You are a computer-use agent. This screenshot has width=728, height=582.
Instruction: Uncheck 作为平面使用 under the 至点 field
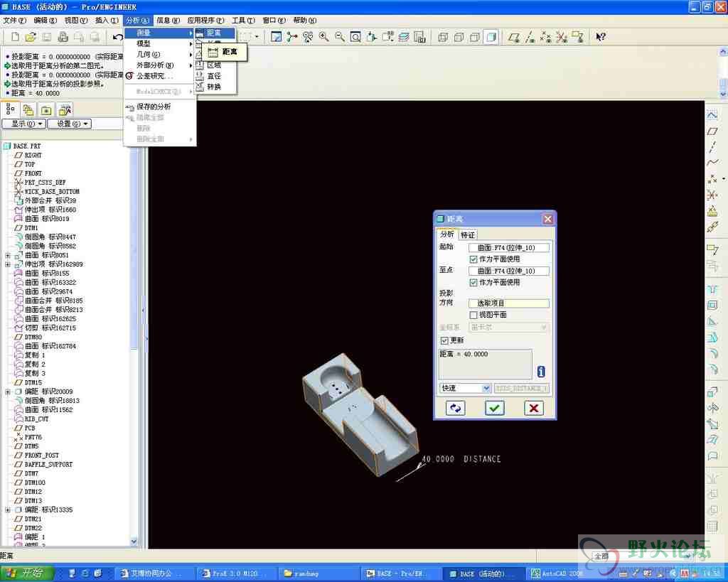pos(473,283)
